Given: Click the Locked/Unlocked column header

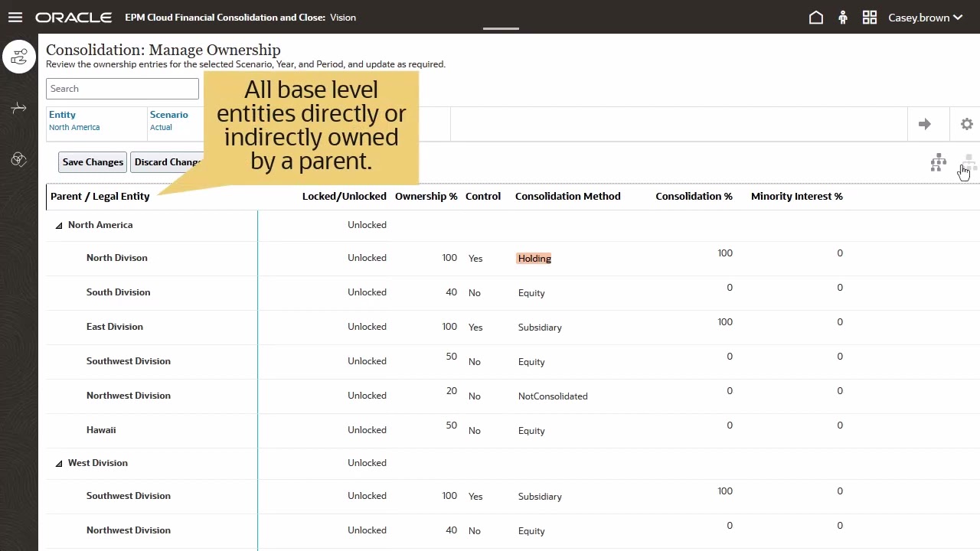Looking at the screenshot, I should click(x=344, y=196).
